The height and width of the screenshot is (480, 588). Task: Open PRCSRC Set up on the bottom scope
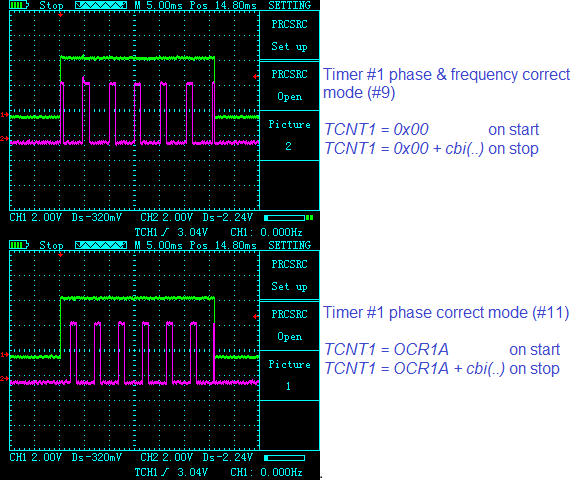[289, 276]
